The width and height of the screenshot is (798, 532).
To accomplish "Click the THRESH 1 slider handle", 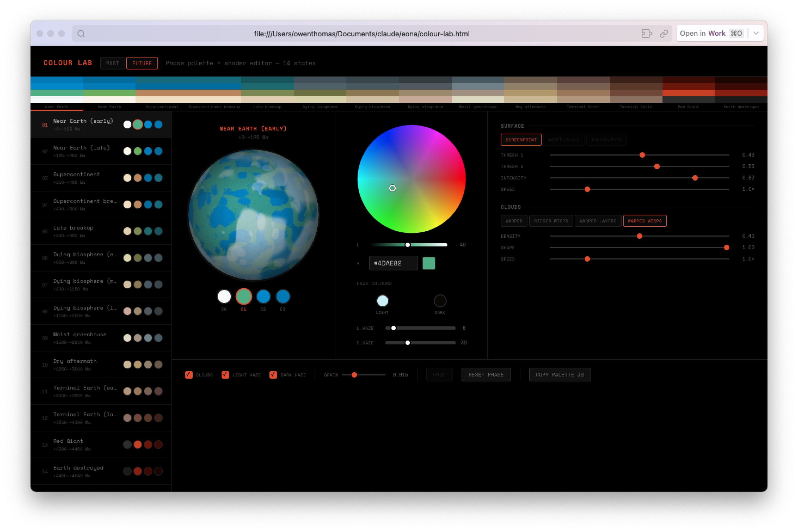I will pos(642,155).
